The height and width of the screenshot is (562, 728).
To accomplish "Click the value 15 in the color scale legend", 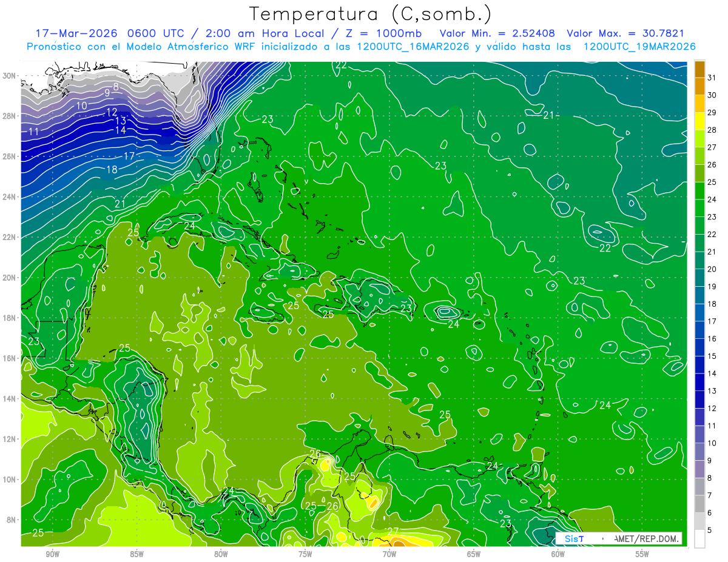I will (712, 356).
